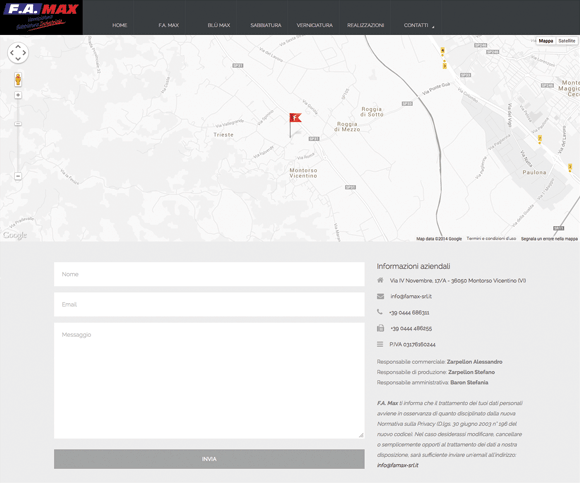
Task: Open the VERNICIATURA menu item
Action: [314, 25]
